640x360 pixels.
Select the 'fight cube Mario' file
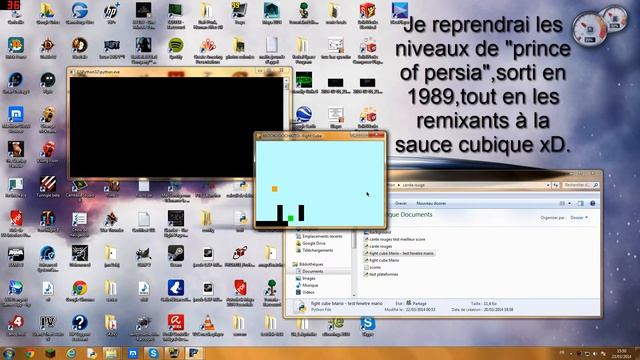click(x=381, y=260)
